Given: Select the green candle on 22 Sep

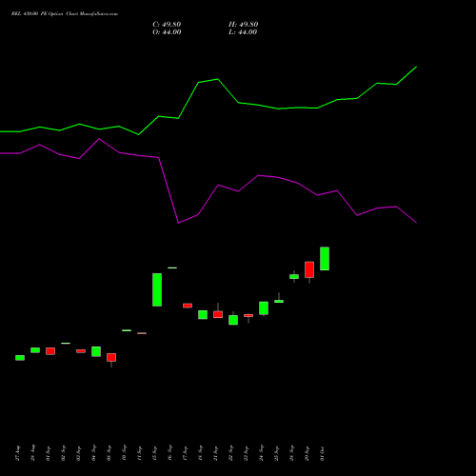Looking at the screenshot, I should [233, 320].
